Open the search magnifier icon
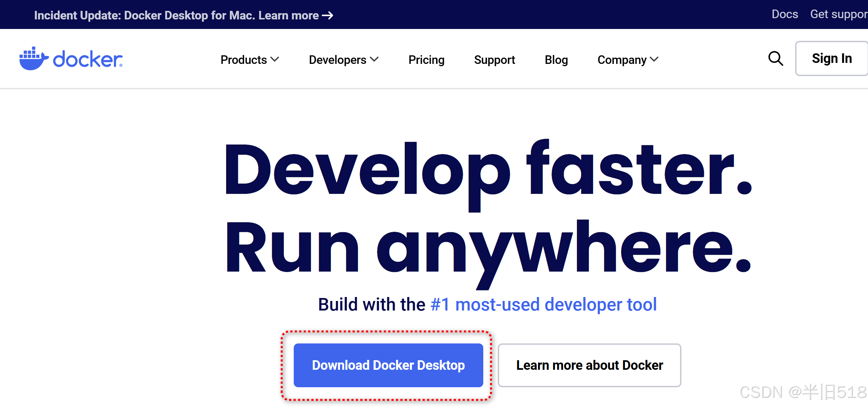868x406 pixels. pyautogui.click(x=775, y=59)
